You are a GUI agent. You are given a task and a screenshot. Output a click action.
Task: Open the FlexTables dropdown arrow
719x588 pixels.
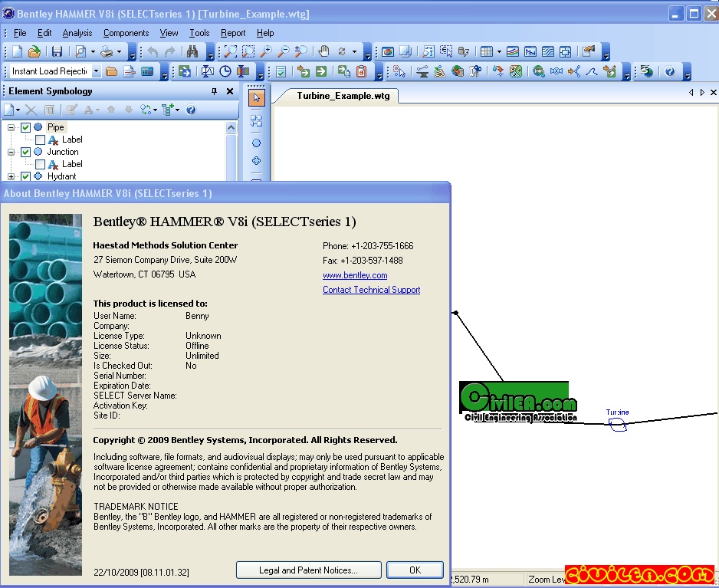tap(499, 51)
